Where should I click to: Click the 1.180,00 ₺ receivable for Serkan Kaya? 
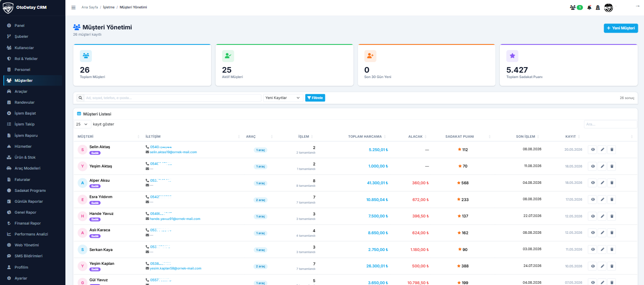(x=420, y=249)
